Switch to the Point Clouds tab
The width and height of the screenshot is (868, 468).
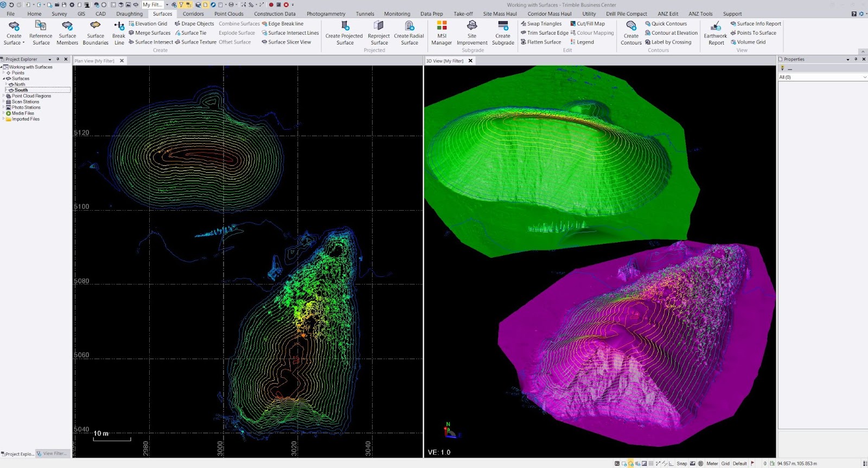tap(229, 14)
